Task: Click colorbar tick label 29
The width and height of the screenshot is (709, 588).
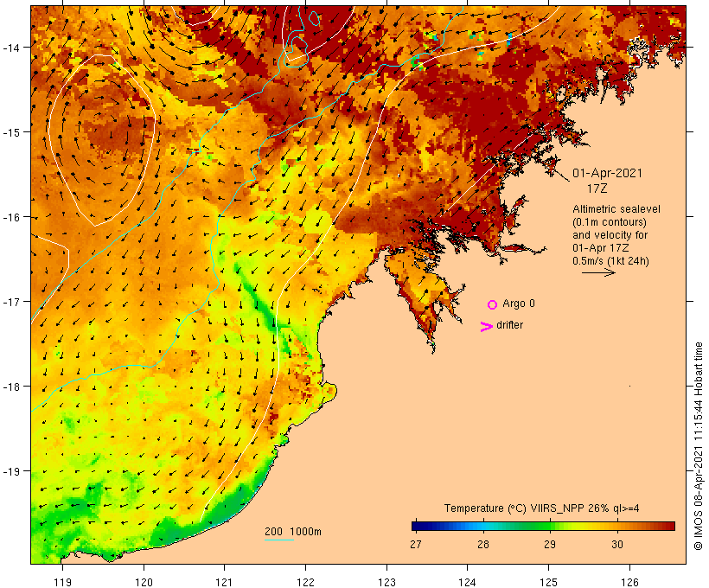Action: click(x=549, y=545)
